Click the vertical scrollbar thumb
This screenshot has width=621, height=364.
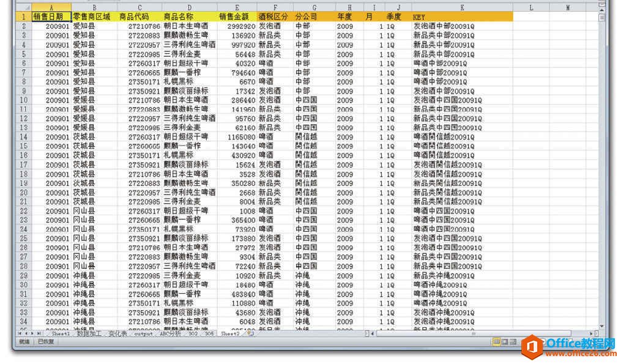click(602, 18)
